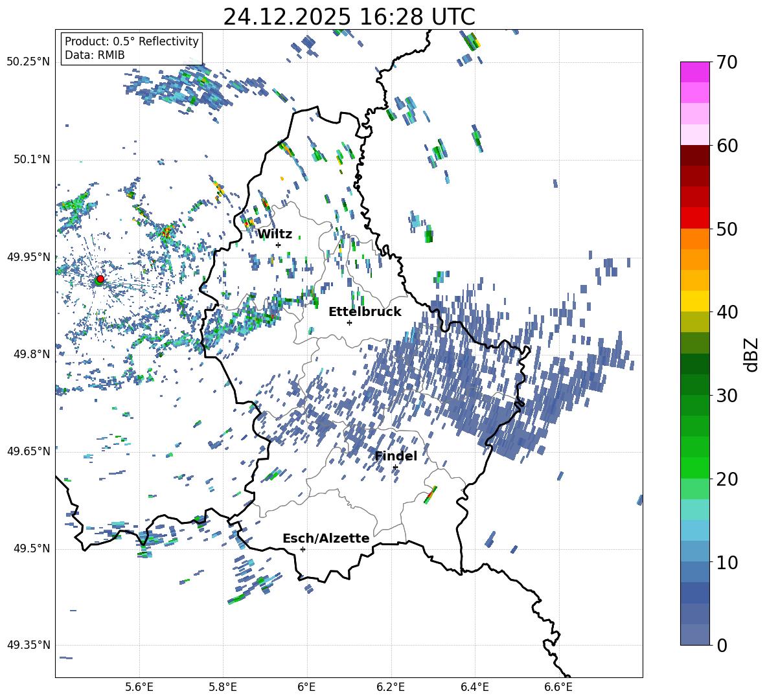The height and width of the screenshot is (700, 767).
Task: Select the Wiltz city label
Action: click(x=275, y=234)
